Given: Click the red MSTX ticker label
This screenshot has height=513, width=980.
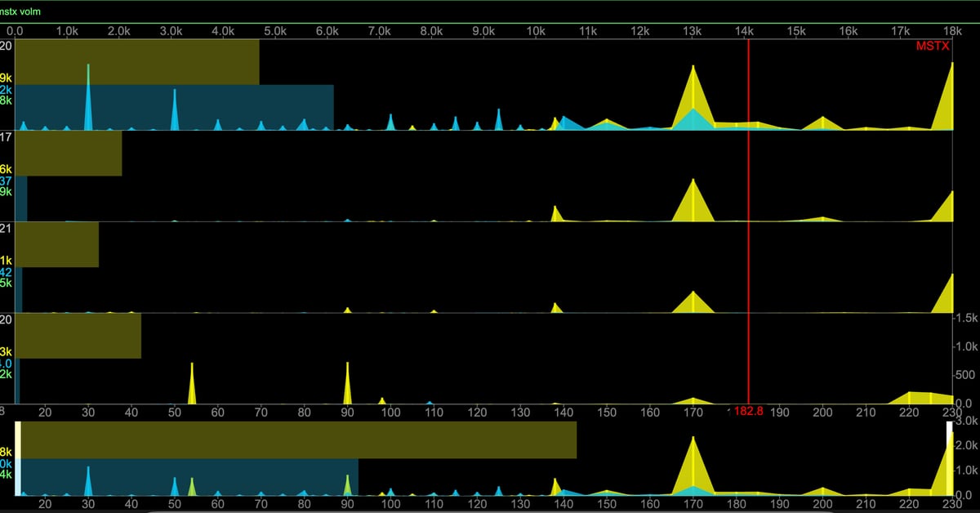Looking at the screenshot, I should pyautogui.click(x=933, y=47).
